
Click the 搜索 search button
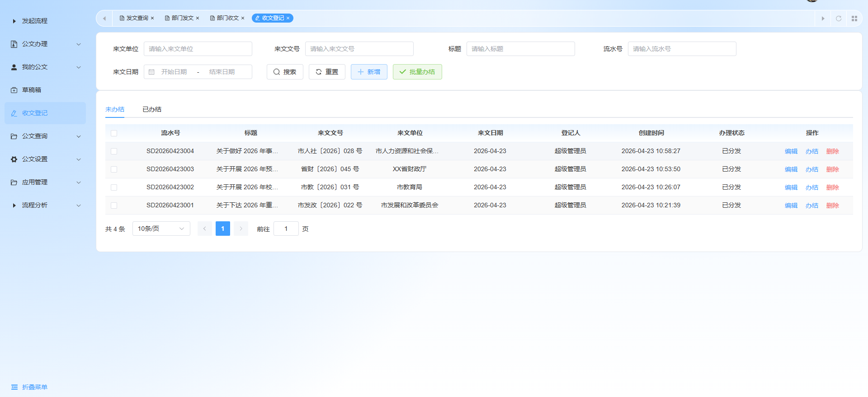pos(285,72)
